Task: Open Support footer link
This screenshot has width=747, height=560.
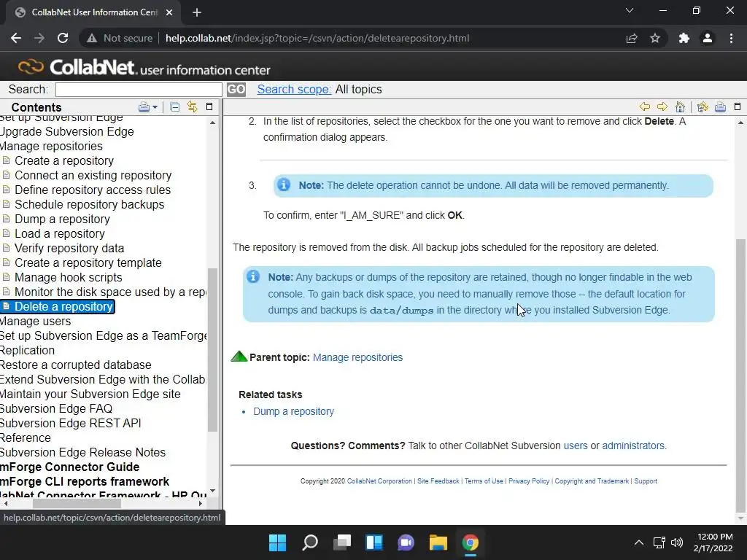Action: click(x=646, y=481)
